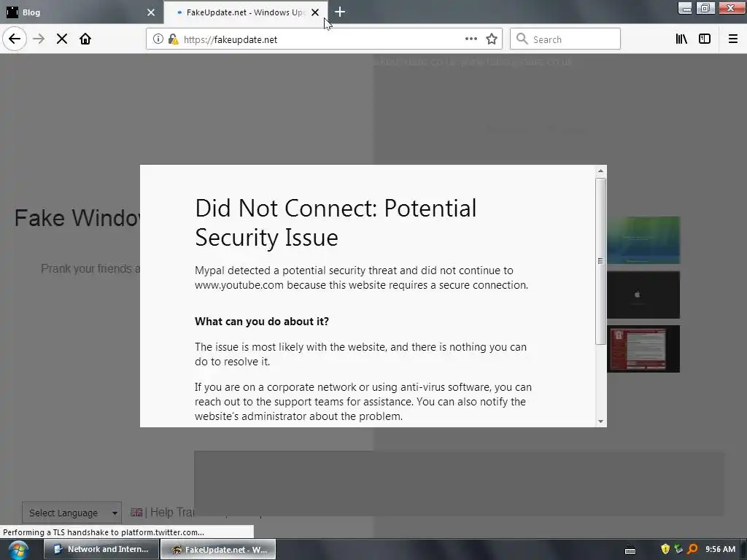This screenshot has height=560, width=747.
Task: Open the Library bookshelf icon
Action: tap(681, 39)
